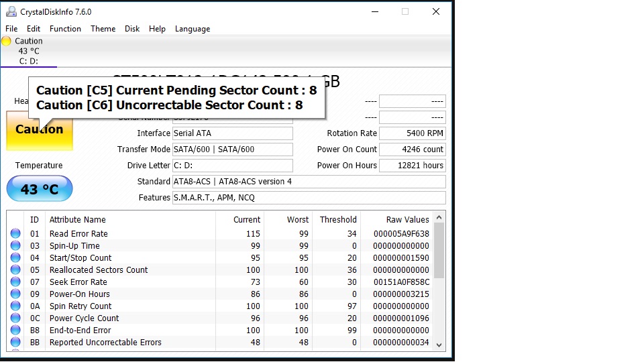Click the Interface field showing Serial ATA
Screen dimensions: 644x362
pos(233,133)
